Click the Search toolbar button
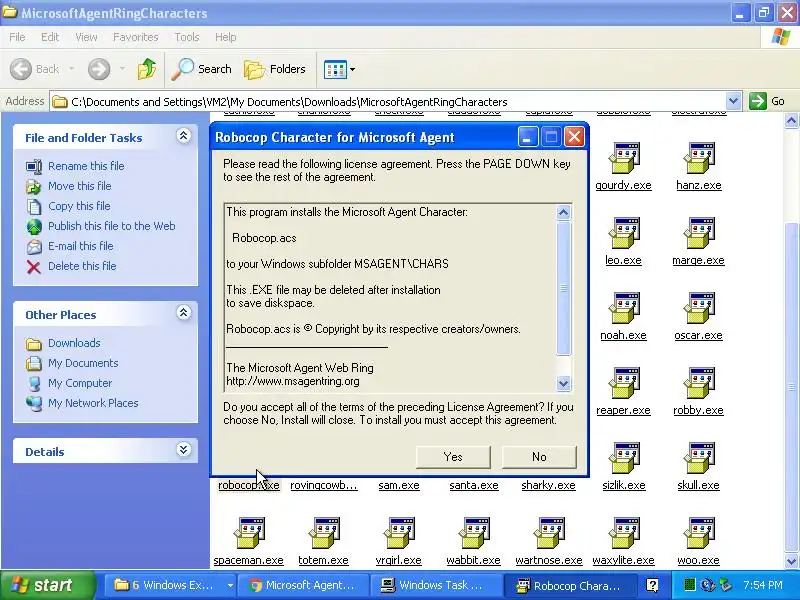The height and width of the screenshot is (600, 800). pos(202,69)
